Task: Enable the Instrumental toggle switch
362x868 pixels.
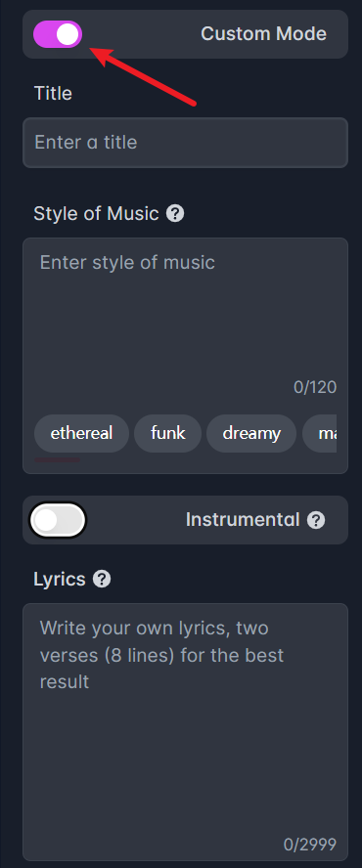Action: (x=58, y=520)
